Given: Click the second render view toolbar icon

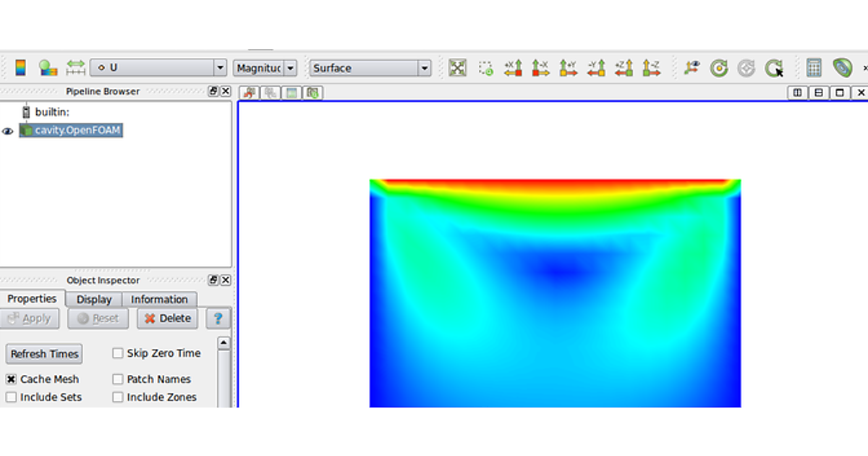Looking at the screenshot, I should click(271, 93).
